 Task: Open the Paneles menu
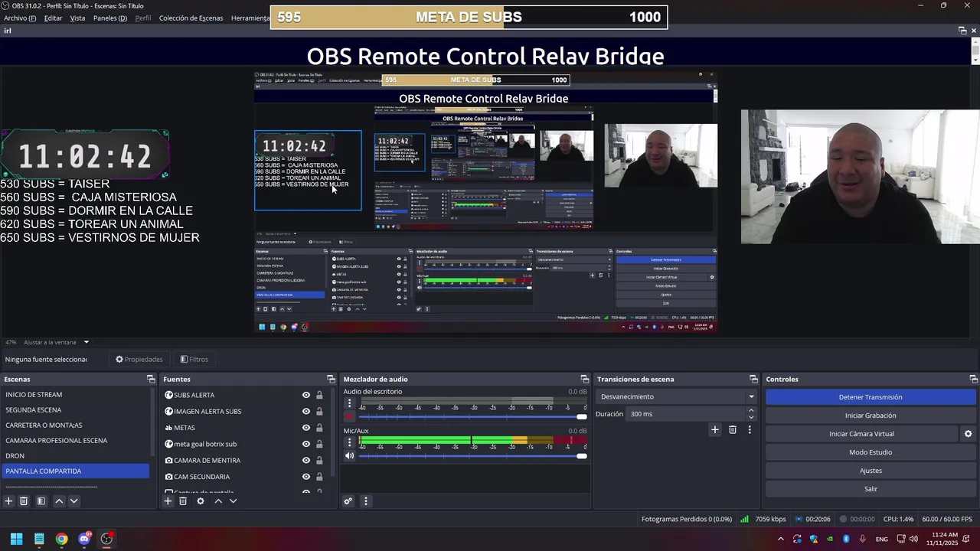click(x=110, y=18)
